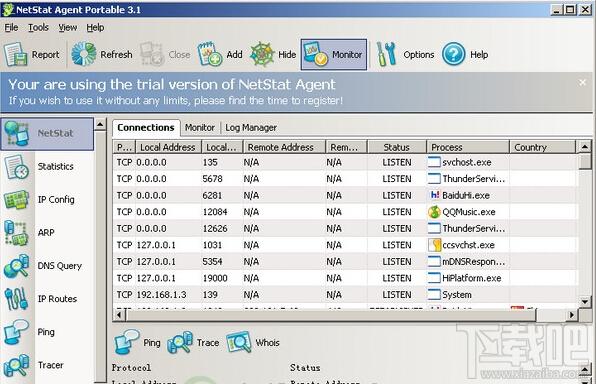This screenshot has height=384, width=596.
Task: Dismiss the trial version banner
Action: pyautogui.click(x=582, y=83)
